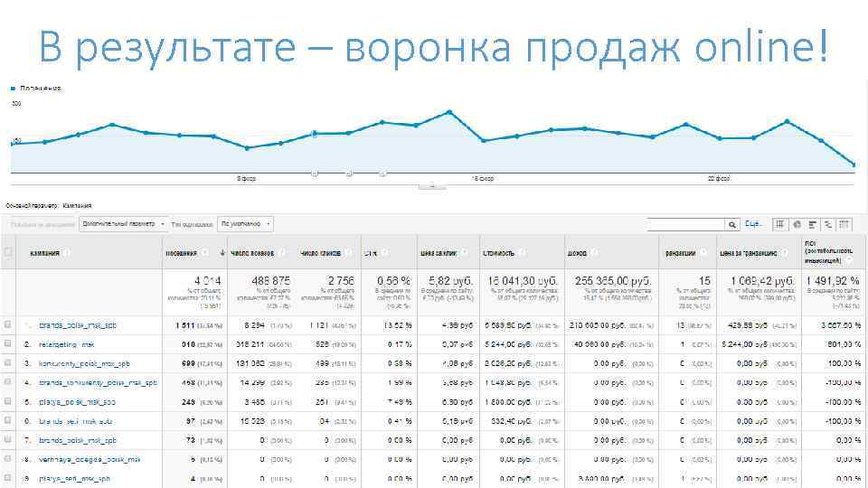
Task: Open the konkurenty_poisk_msk_spb campaign link
Action: pos(84,363)
